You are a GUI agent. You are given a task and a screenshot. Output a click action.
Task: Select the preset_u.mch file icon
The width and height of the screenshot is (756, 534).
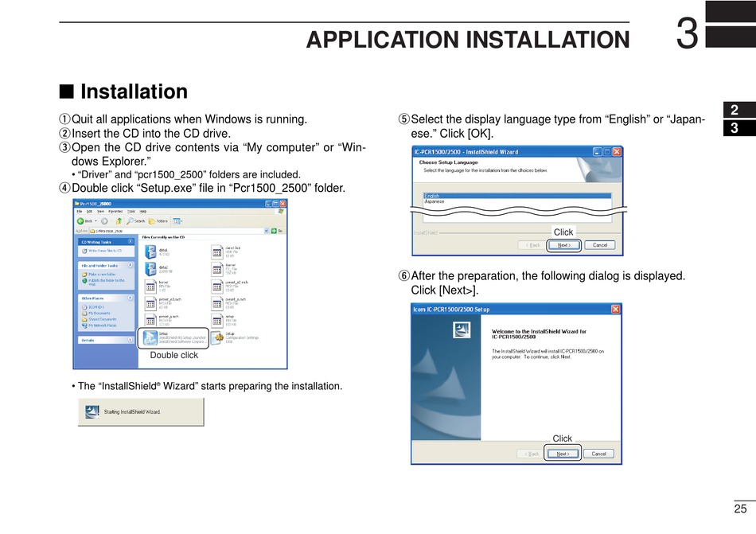[x=217, y=304]
